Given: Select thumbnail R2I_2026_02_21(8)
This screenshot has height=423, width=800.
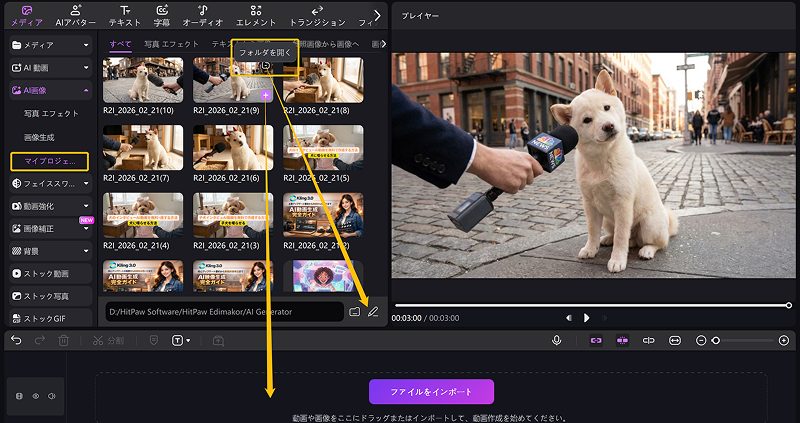Looking at the screenshot, I should [323, 80].
